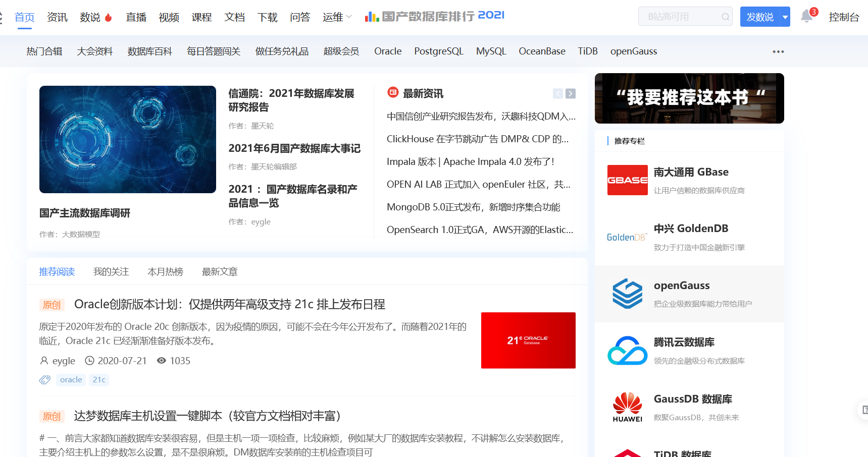The image size is (868, 457).
Task: Click the B站高可用 search input field
Action: [x=677, y=16]
